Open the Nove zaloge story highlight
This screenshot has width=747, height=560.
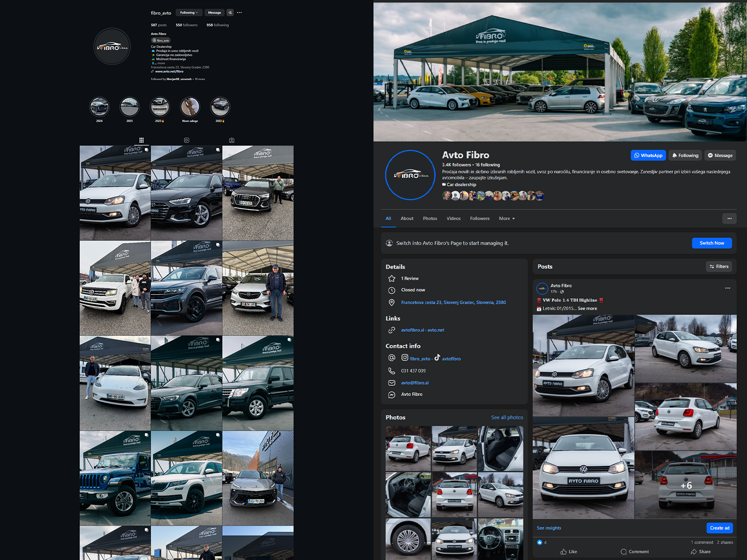[x=190, y=108]
